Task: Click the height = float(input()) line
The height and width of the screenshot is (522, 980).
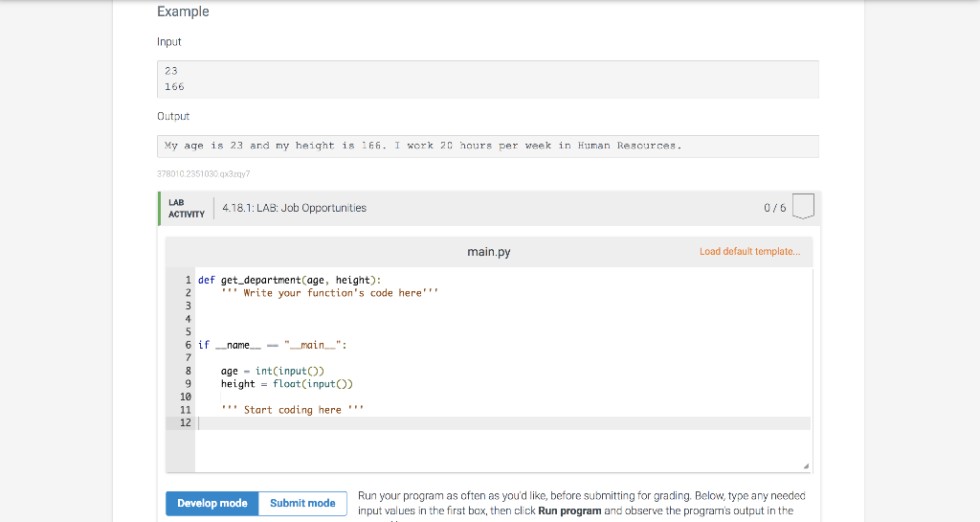Action: [x=287, y=384]
